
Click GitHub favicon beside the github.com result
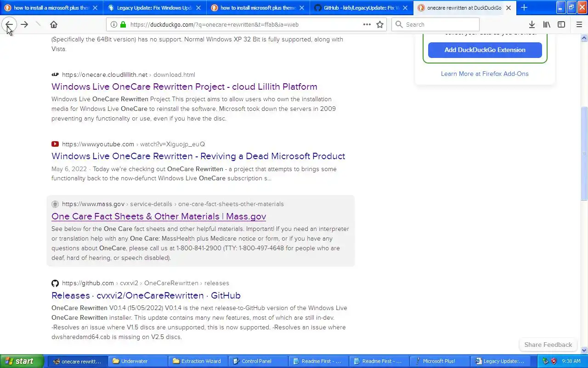click(55, 283)
